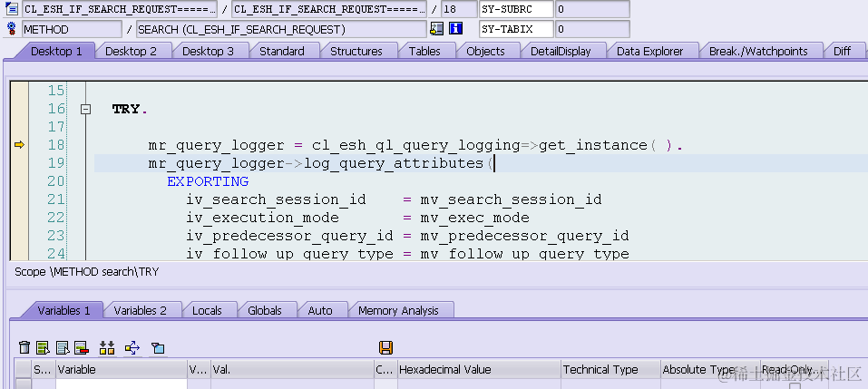Image resolution: width=868 pixels, height=389 pixels.
Task: Click the blue branching arrows icon
Action: 132,347
